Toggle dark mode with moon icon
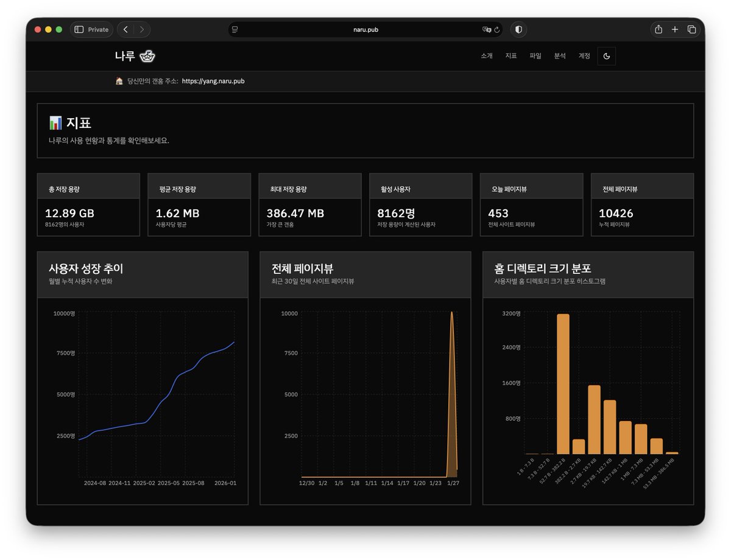This screenshot has height=560, width=731. point(607,56)
